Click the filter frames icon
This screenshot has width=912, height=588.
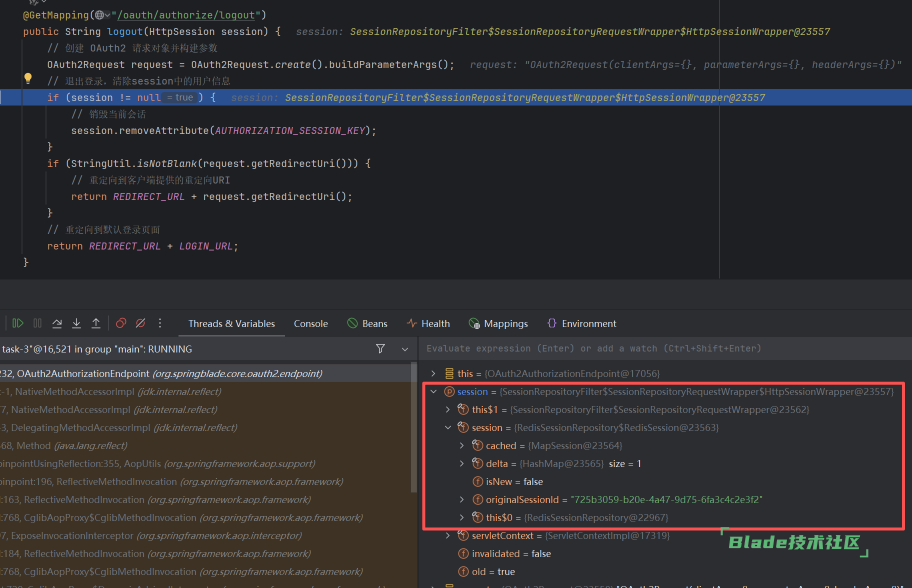pyautogui.click(x=380, y=348)
